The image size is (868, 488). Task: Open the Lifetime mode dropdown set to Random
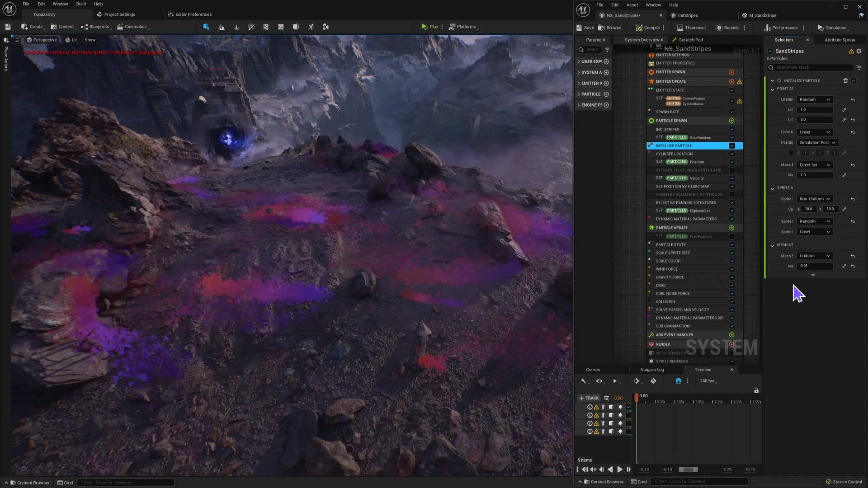tap(814, 99)
